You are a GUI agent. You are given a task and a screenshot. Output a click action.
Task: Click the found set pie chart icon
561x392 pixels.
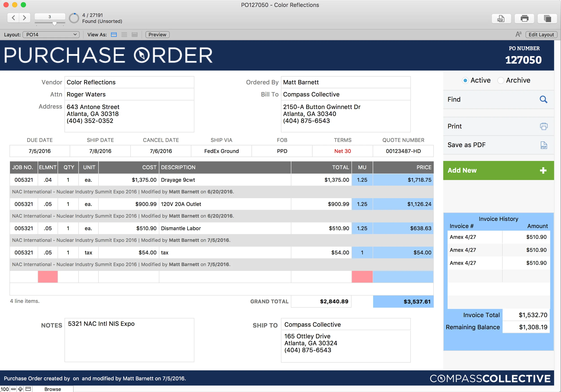[74, 18]
